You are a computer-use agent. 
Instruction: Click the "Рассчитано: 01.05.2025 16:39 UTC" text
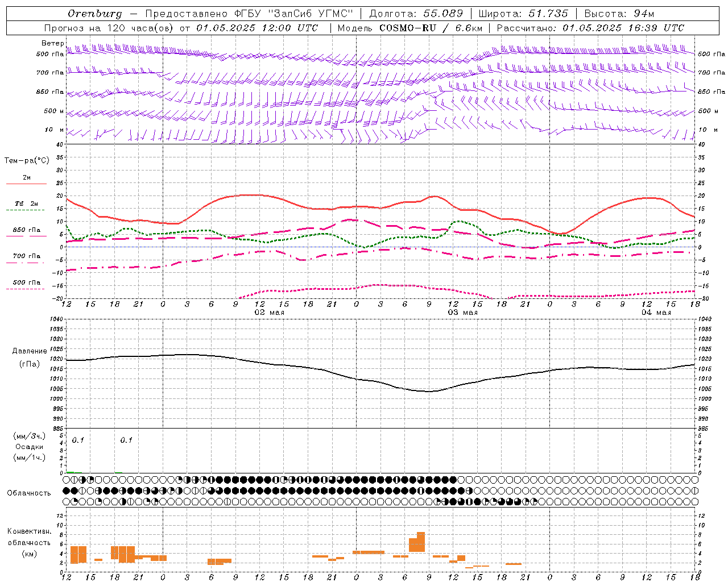(x=590, y=28)
